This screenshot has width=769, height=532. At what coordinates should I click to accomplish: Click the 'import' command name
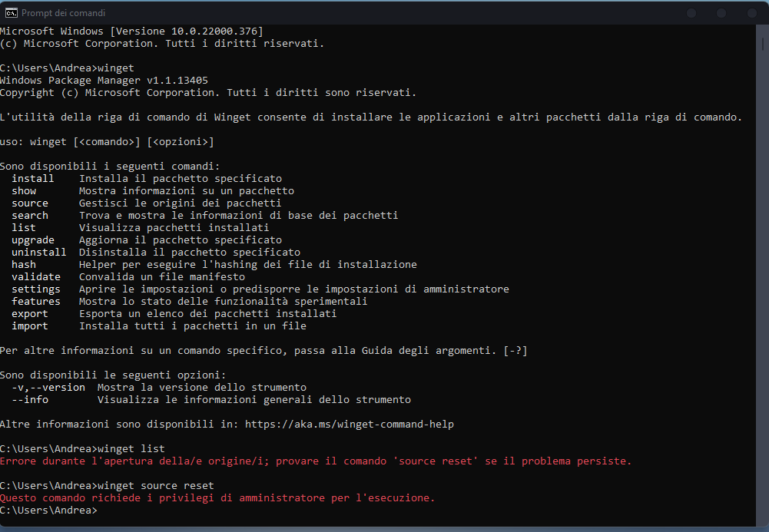tap(30, 325)
